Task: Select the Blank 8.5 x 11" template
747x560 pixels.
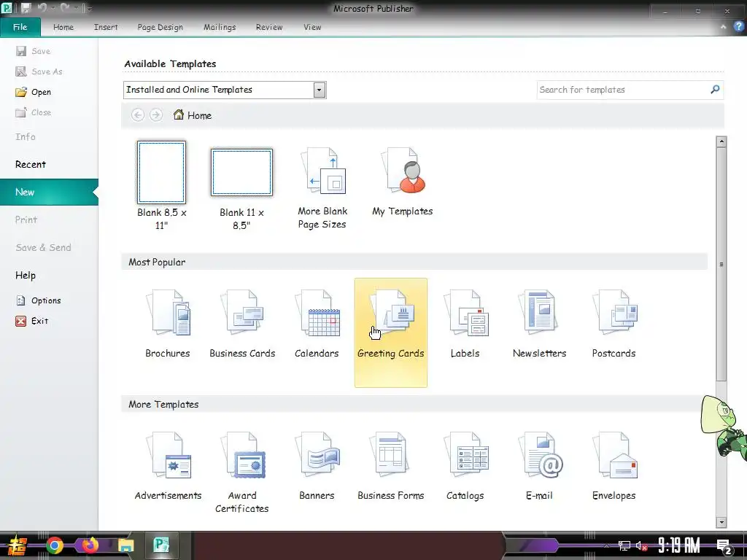Action: pyautogui.click(x=161, y=186)
